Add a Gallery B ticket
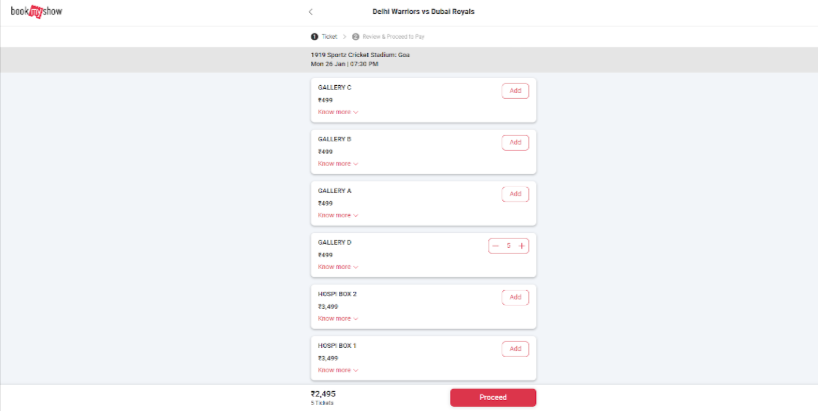818x411 pixels. tap(515, 143)
